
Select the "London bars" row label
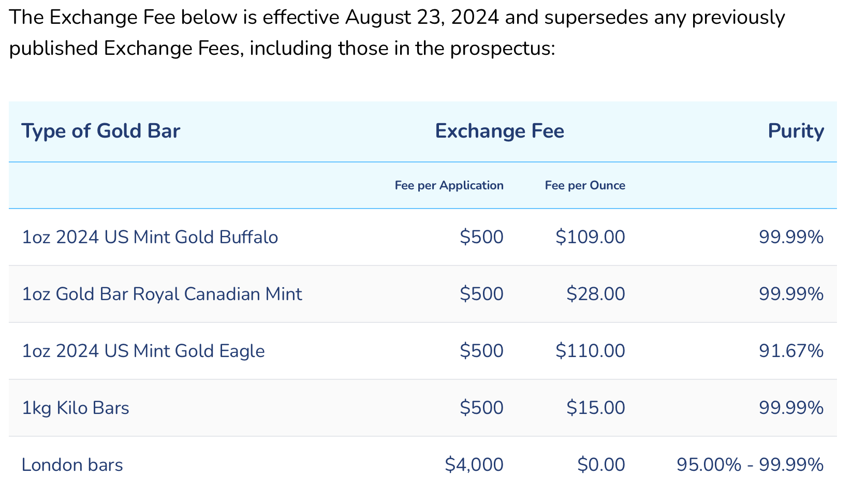coord(72,465)
